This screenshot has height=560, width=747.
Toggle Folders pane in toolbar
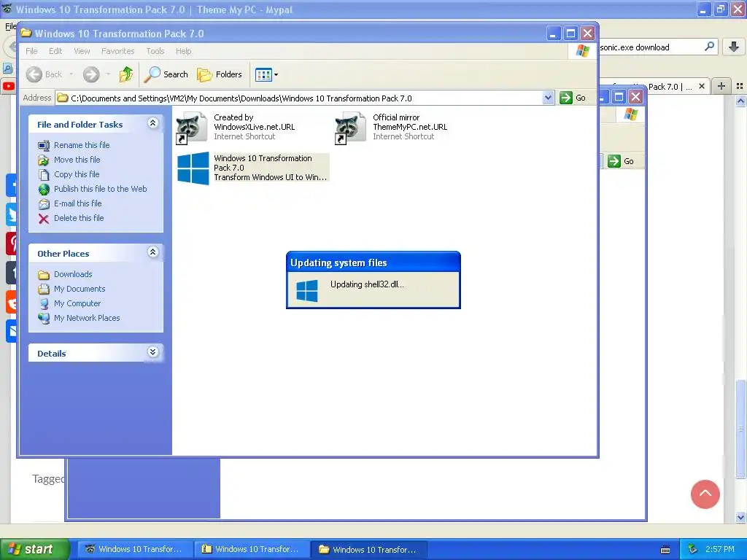pos(220,74)
